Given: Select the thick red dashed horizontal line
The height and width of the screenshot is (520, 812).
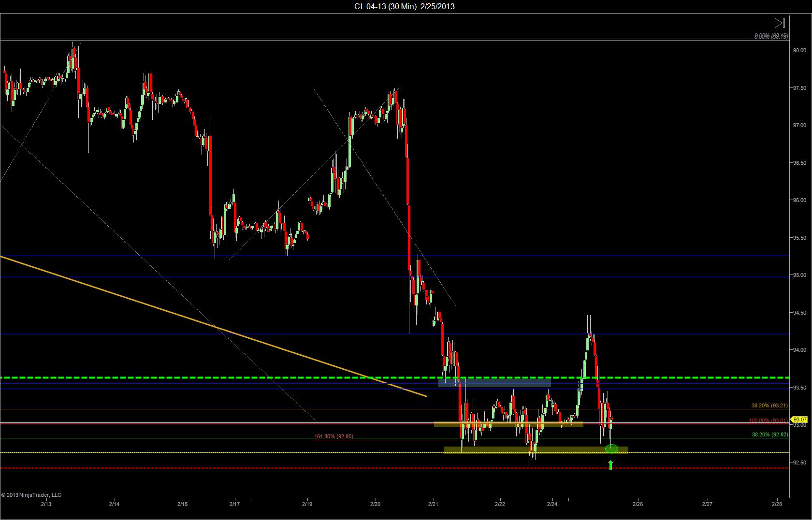Looking at the screenshot, I should point(395,468).
